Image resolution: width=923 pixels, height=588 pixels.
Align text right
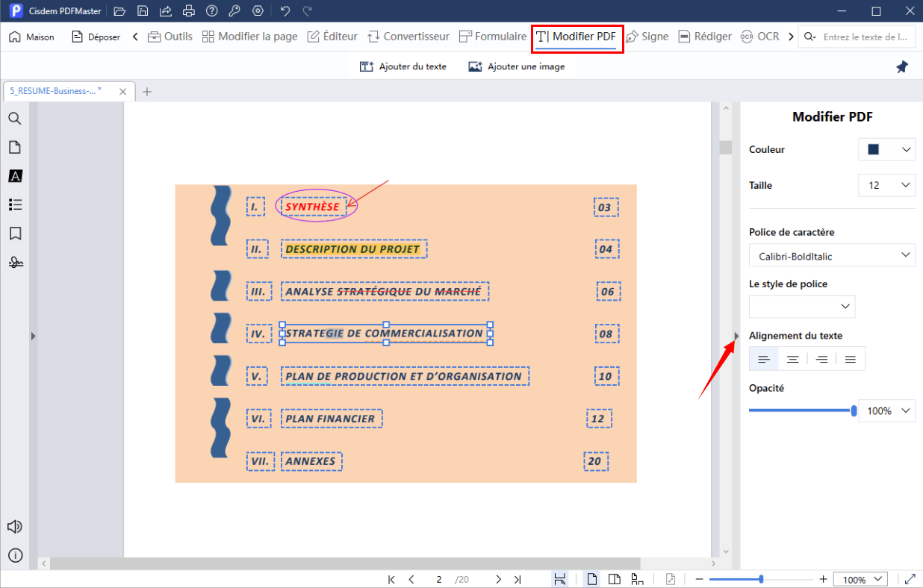pos(821,359)
